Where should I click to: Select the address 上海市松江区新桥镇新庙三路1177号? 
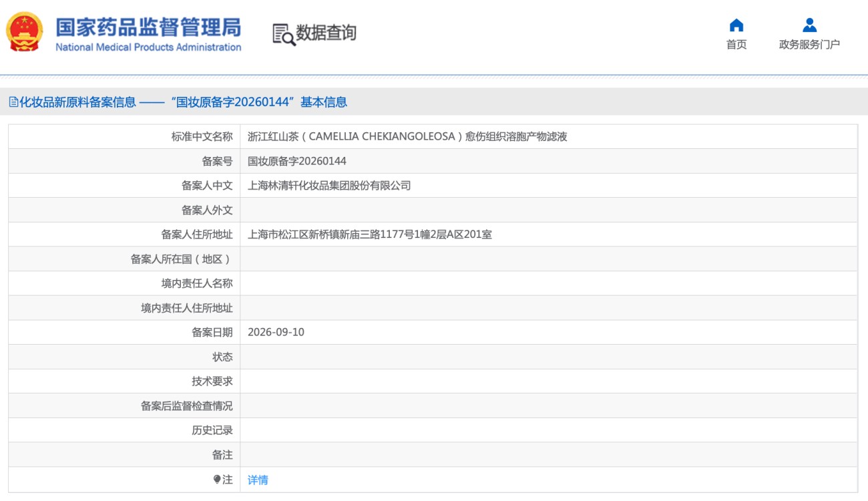(370, 234)
